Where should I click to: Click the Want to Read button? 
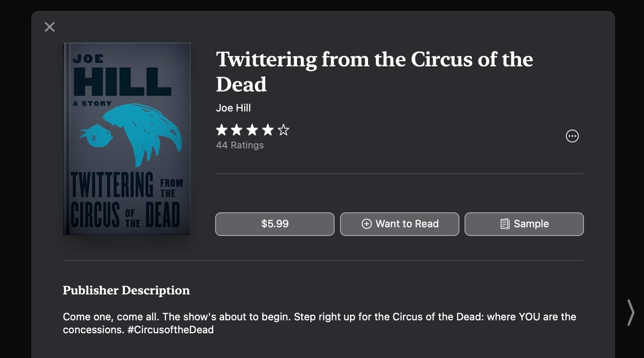point(399,224)
